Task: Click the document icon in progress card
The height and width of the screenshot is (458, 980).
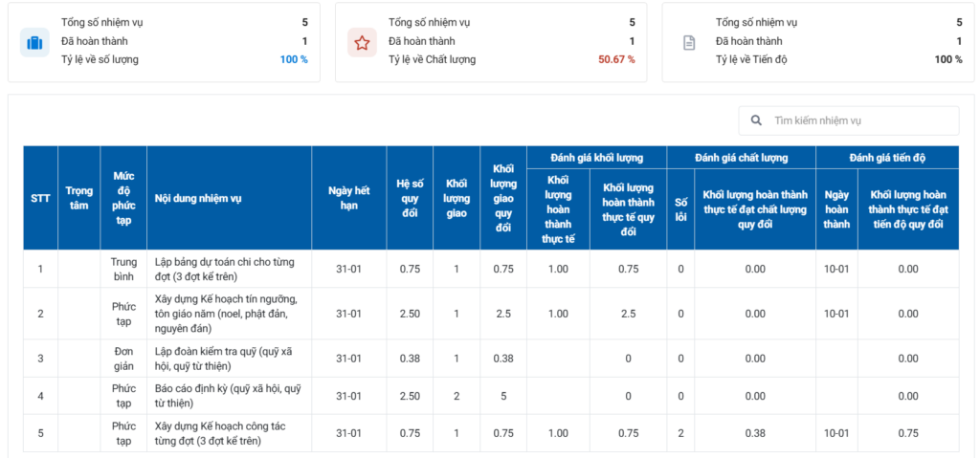Action: coord(688,42)
